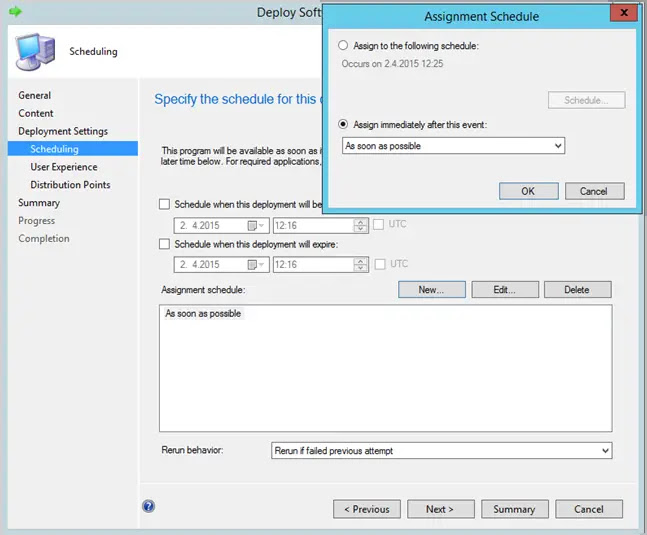Viewport: 647px width, 535px height.
Task: Go to Deployment Settings wizard page
Action: pos(63,131)
